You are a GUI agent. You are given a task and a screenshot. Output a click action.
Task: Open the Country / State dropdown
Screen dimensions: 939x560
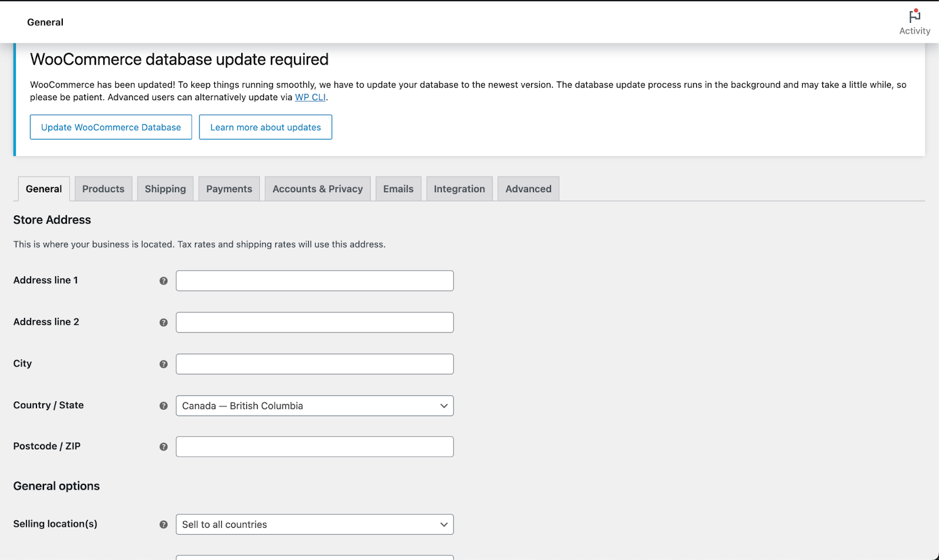tap(315, 406)
